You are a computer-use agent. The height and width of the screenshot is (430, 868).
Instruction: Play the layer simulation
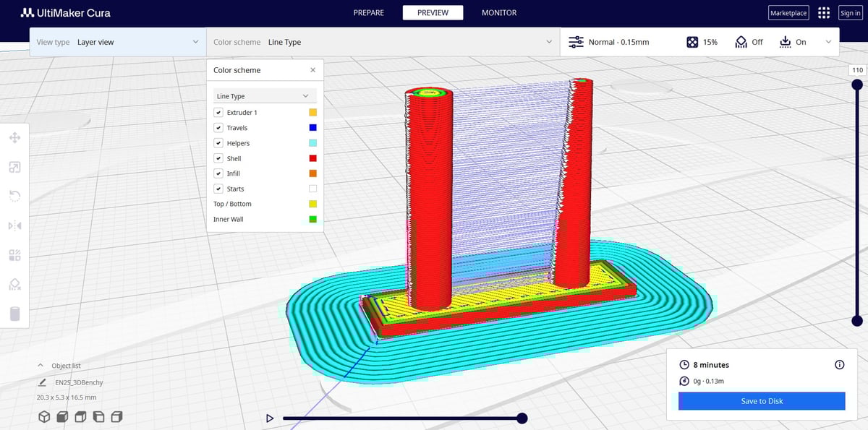[x=270, y=418]
